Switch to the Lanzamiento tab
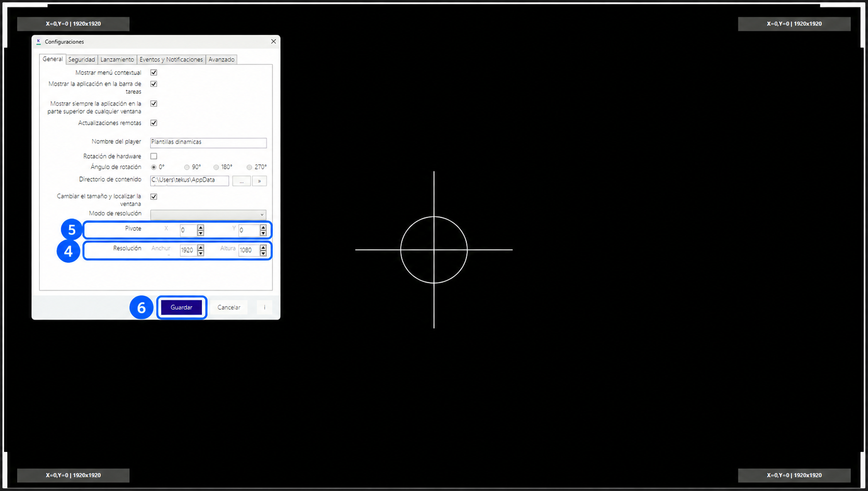The width and height of the screenshot is (868, 491). pyautogui.click(x=117, y=59)
